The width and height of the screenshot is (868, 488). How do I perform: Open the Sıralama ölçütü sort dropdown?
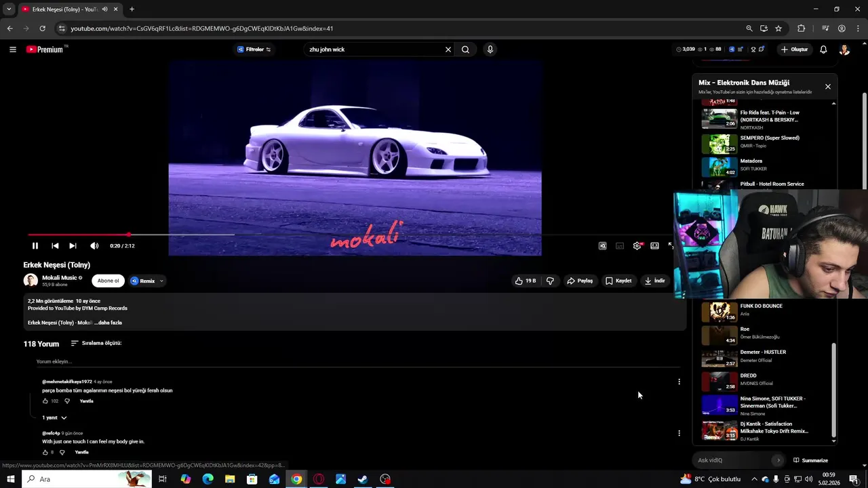(96, 343)
